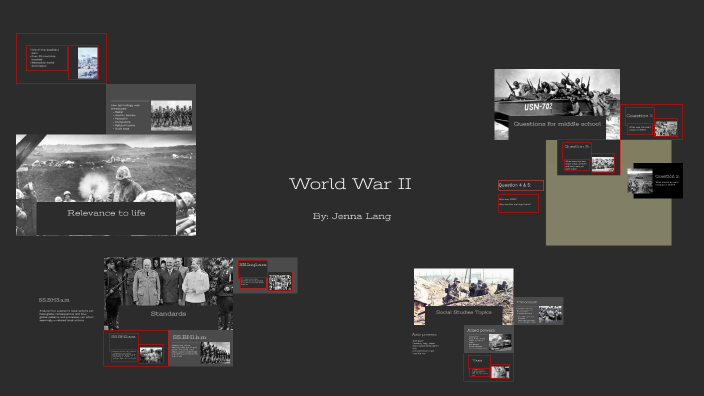This screenshot has width=704, height=396.
Task: Click the blue-tinted photo in top-left slide
Action: point(88,63)
